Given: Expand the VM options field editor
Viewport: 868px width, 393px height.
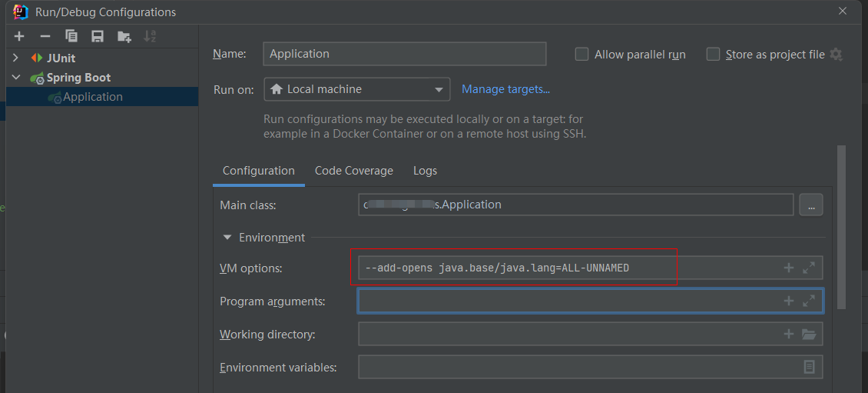Looking at the screenshot, I should click(809, 268).
